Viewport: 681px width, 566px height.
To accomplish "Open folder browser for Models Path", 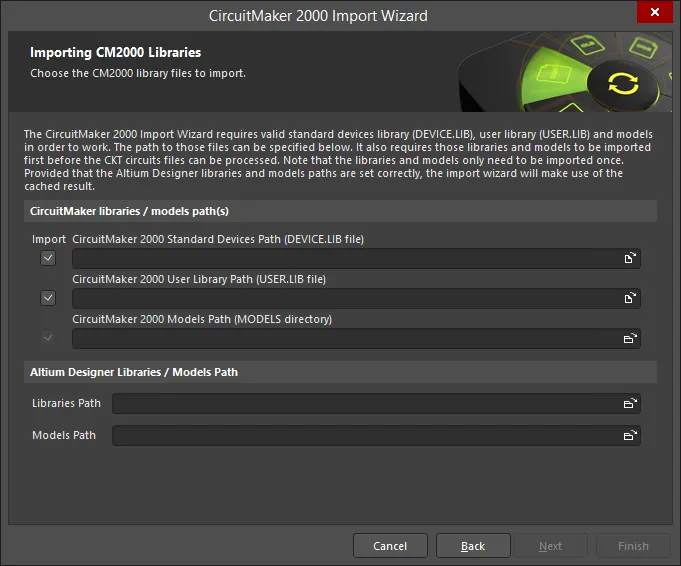I will click(x=630, y=435).
